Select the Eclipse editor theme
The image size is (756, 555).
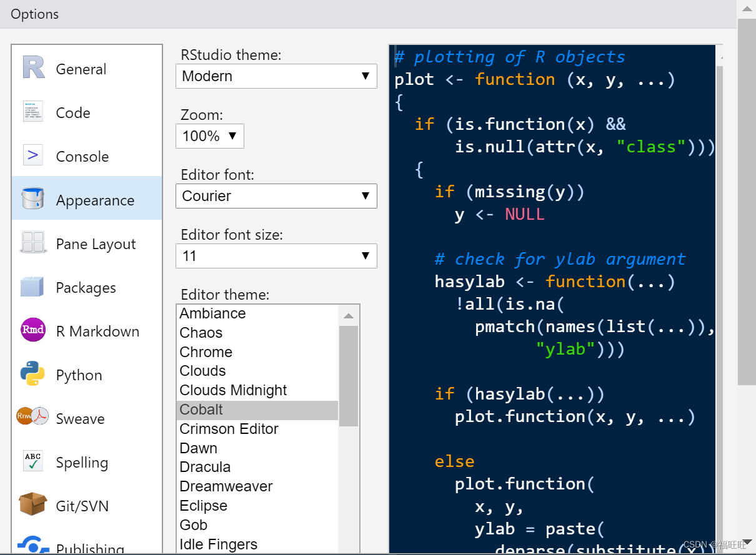(x=257, y=506)
